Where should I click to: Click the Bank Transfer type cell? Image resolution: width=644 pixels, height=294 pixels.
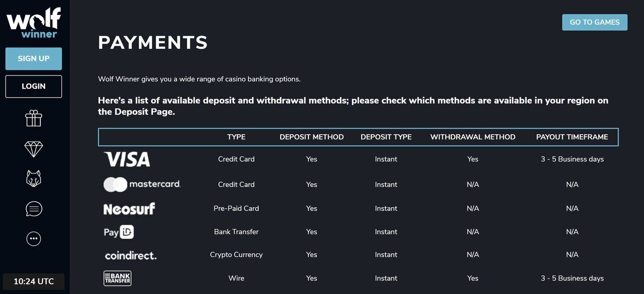[236, 232]
